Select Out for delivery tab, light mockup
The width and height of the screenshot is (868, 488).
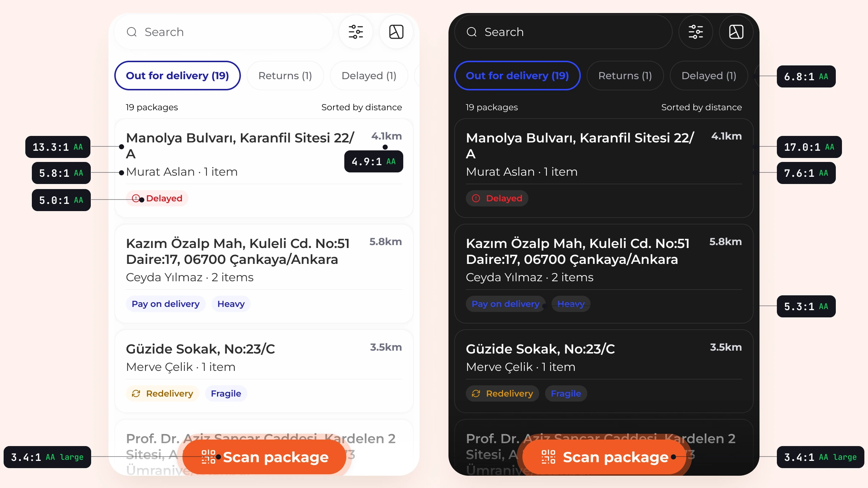click(x=178, y=76)
